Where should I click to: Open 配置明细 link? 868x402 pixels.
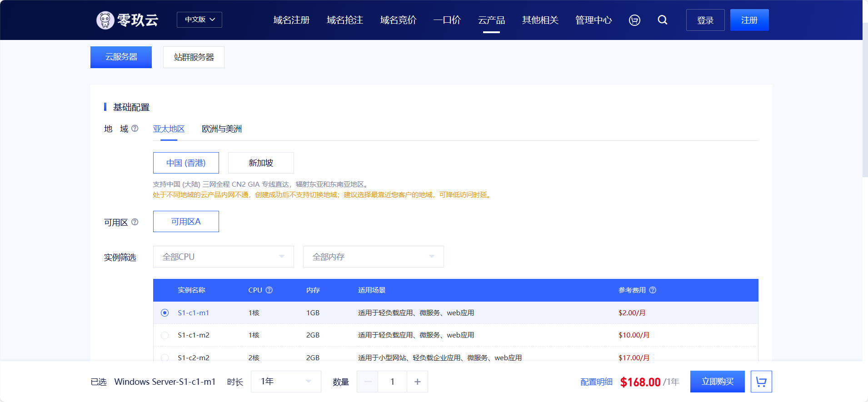[596, 382]
